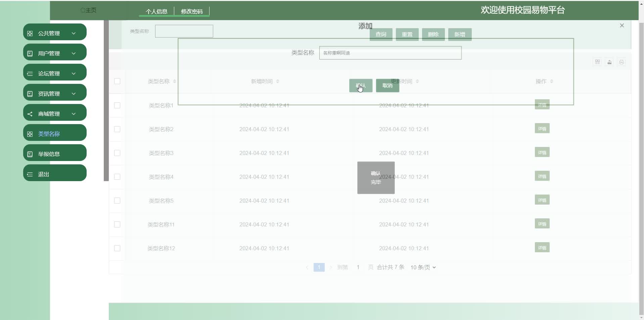Open 详情 for row 类型名称12
This screenshot has width=644, height=320.
(542, 248)
